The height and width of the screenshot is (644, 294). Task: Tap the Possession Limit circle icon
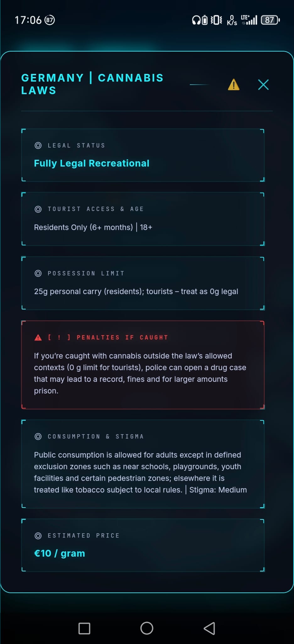click(x=38, y=273)
